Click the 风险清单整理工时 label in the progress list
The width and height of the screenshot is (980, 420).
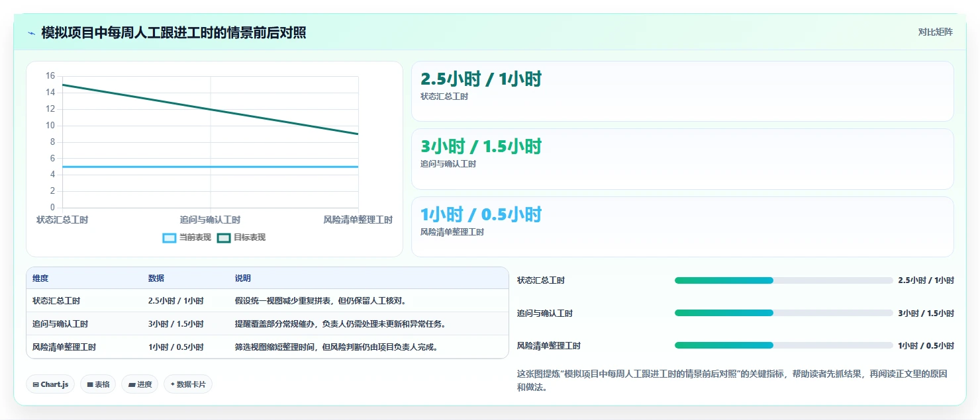(x=549, y=346)
